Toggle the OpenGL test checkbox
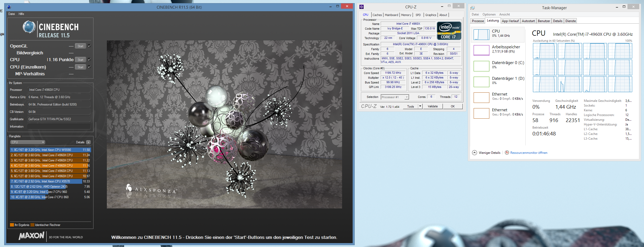This screenshot has height=247, width=644. [89, 46]
